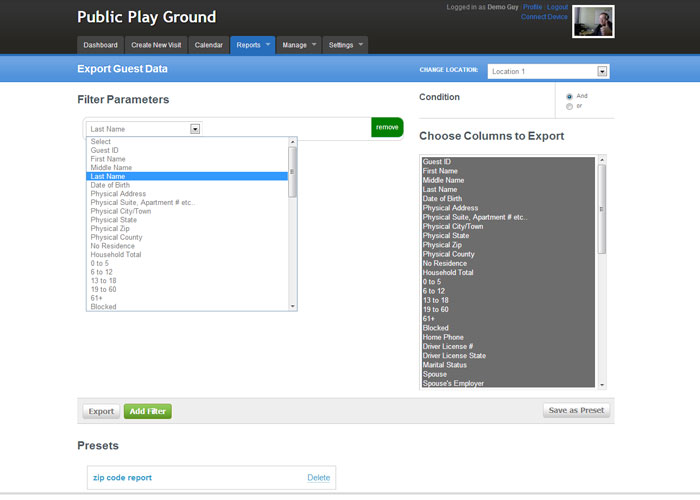The height and width of the screenshot is (500, 700).
Task: Open the zip code report preset
Action: pos(122,478)
